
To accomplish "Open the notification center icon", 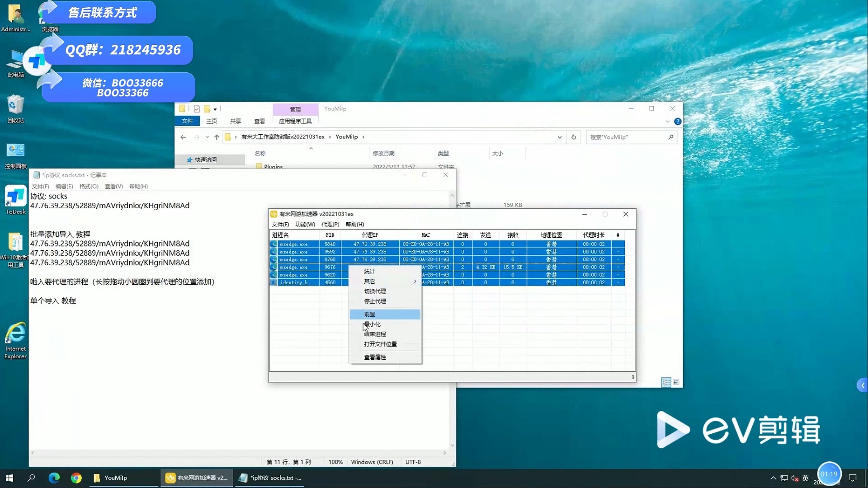I will coord(853,478).
